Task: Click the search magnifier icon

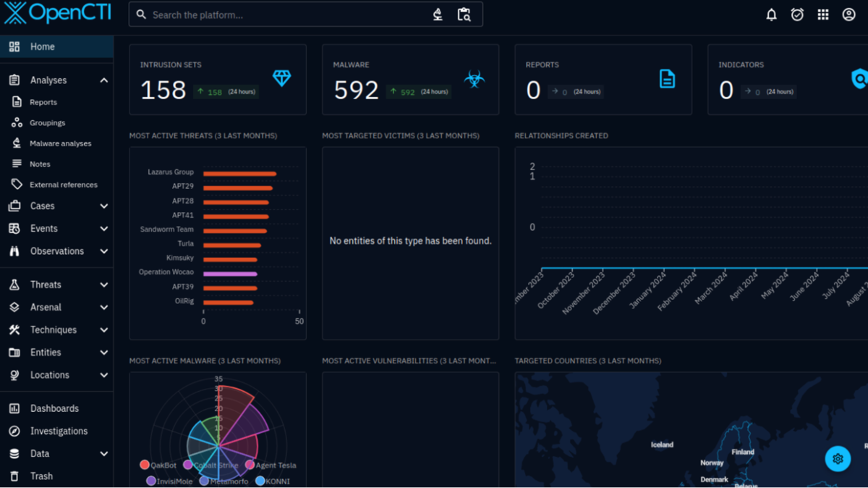Action: (141, 14)
